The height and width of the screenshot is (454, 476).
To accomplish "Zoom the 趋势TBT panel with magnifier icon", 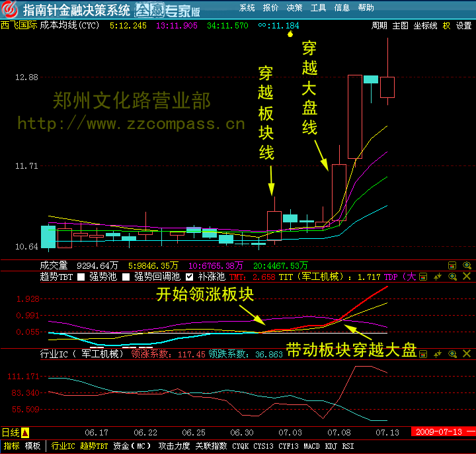I will pos(452,277).
